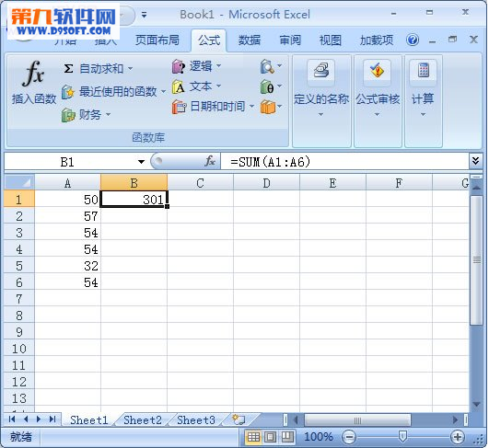Image resolution: width=489 pixels, height=448 pixels.
Task: Click the Formula Auditing icon
Action: [x=377, y=71]
